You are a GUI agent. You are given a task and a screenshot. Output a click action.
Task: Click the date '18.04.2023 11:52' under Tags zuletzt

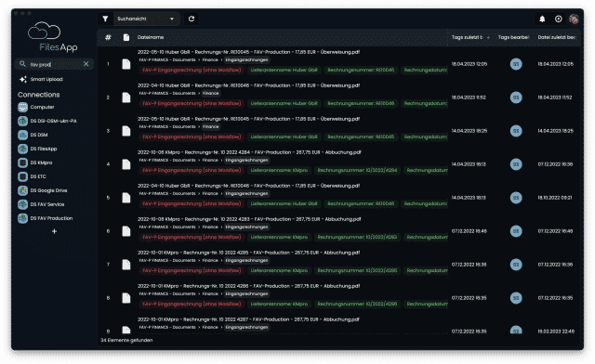(469, 97)
